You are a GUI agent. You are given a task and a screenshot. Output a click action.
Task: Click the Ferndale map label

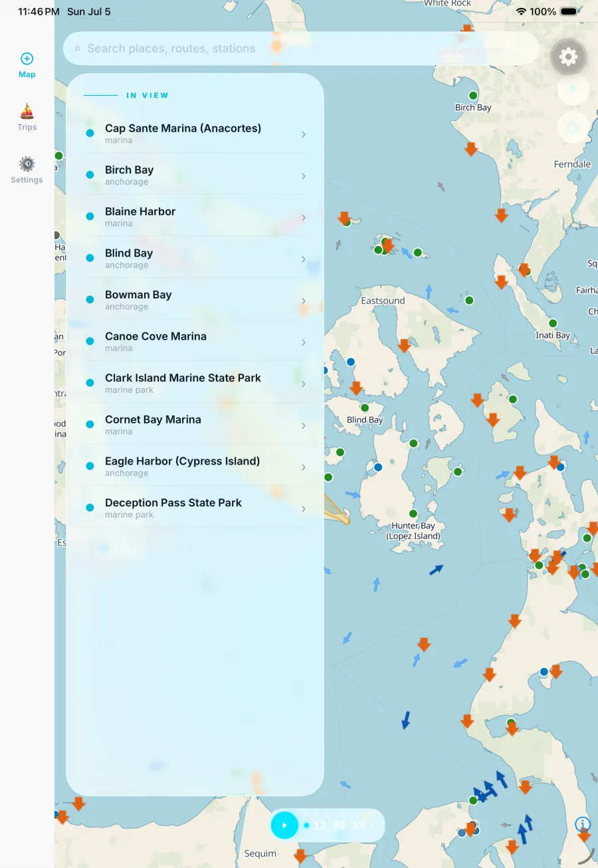572,164
